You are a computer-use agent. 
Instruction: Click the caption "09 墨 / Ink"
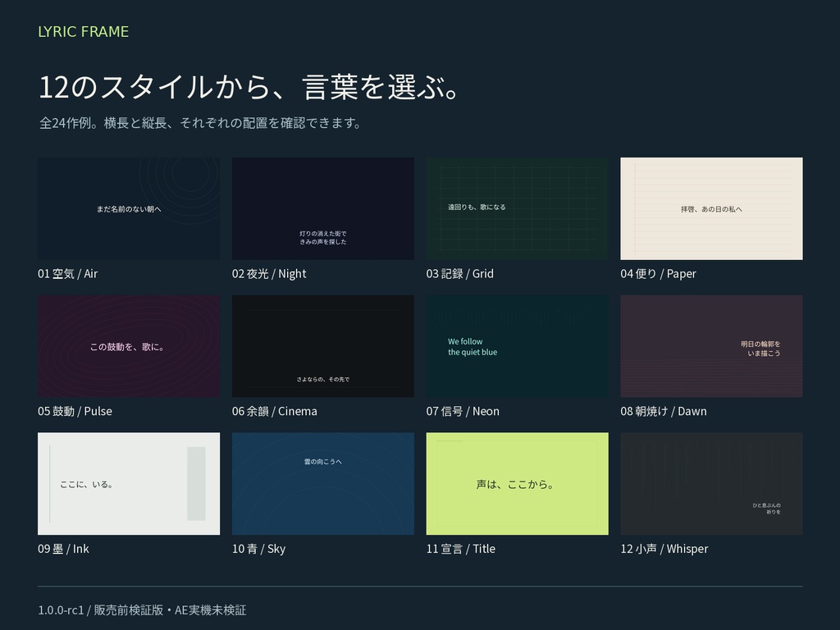tap(63, 549)
